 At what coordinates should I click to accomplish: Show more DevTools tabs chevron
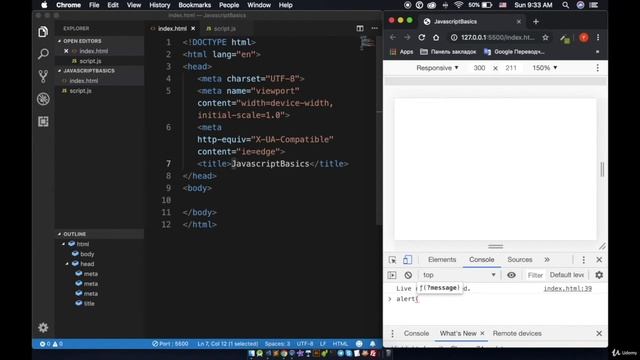coord(547,260)
